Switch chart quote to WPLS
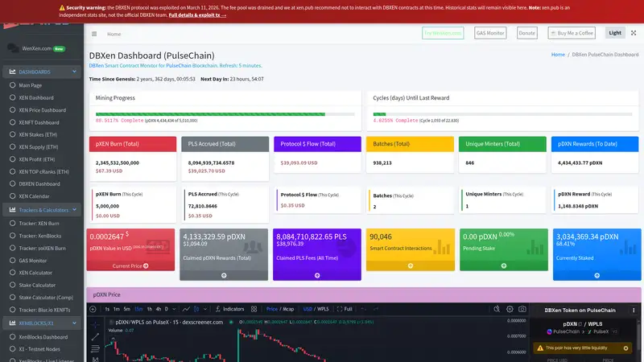 tap(323, 309)
